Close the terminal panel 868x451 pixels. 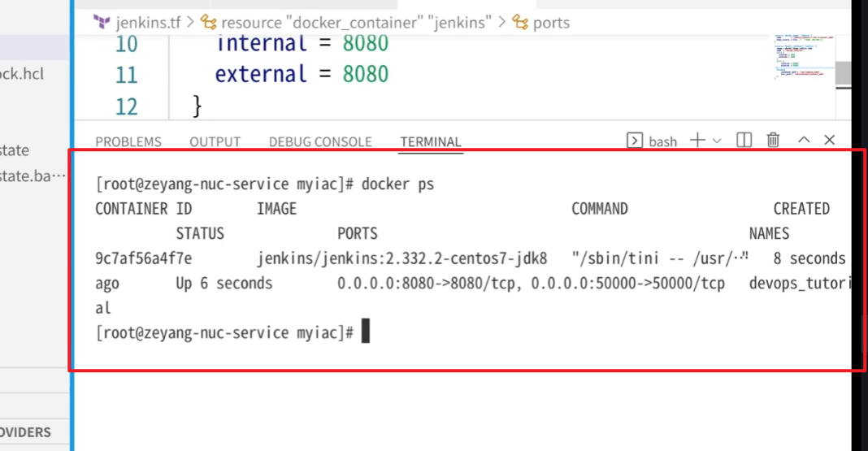point(829,140)
